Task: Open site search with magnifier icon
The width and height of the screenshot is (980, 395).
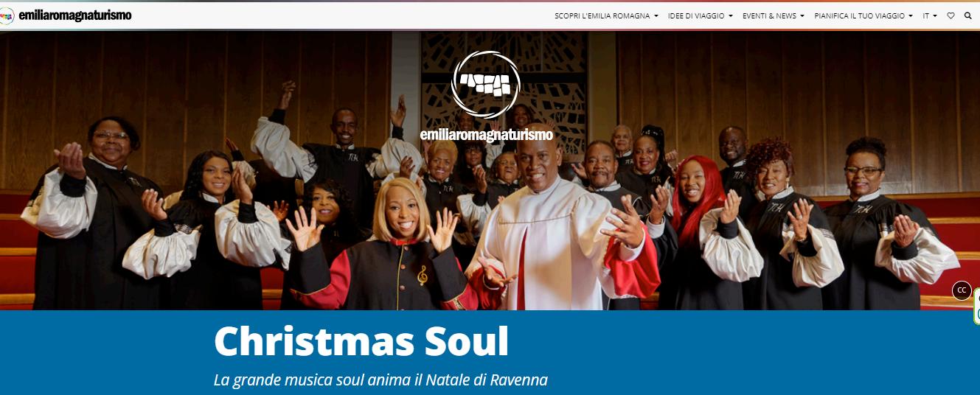Action: tap(968, 15)
